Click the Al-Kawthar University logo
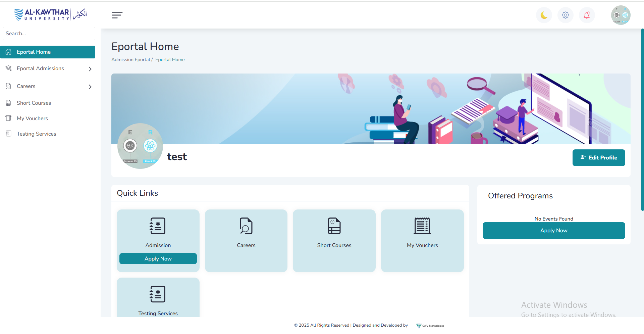The height and width of the screenshot is (334, 644). [x=50, y=14]
